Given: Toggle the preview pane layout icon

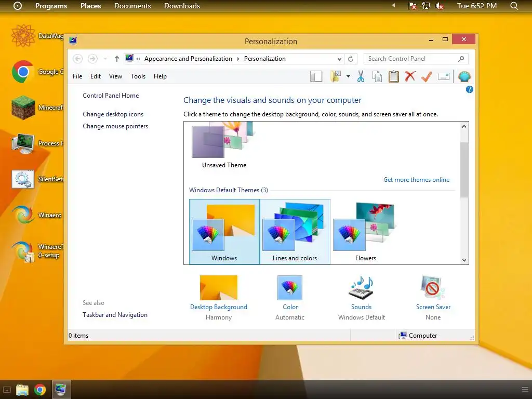Looking at the screenshot, I should click(316, 76).
